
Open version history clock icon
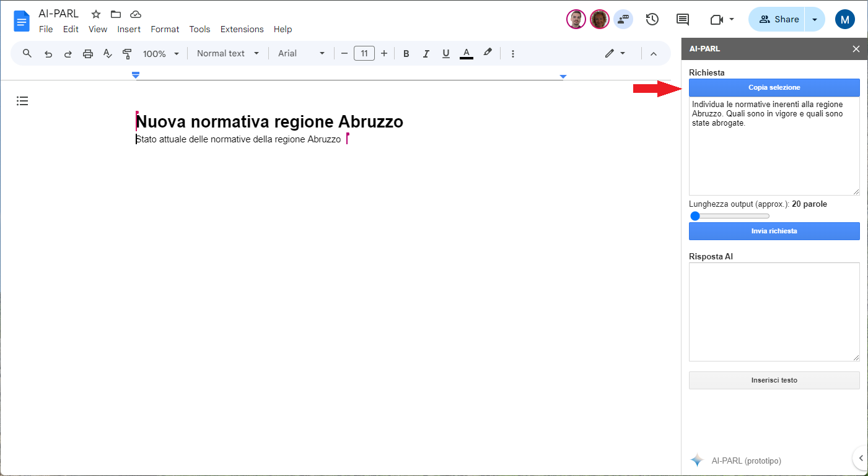tap(652, 19)
